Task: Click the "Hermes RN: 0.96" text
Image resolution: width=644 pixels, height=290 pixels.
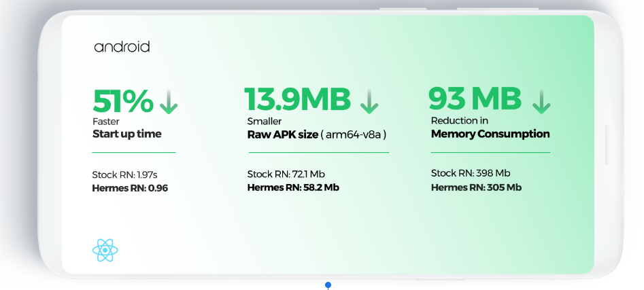Action: [129, 187]
